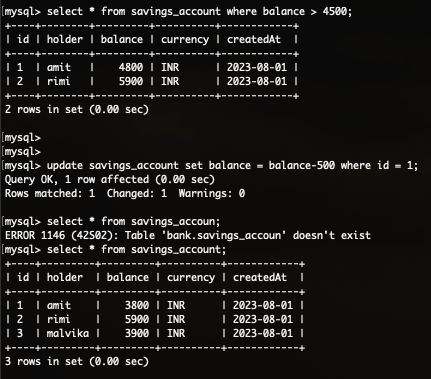Click amit's updated 3800 balance
This screenshot has width=431, height=379.
(x=137, y=306)
